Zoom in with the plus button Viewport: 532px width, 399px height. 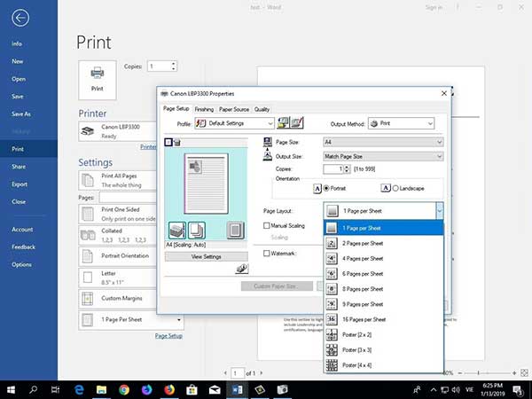[514, 373]
